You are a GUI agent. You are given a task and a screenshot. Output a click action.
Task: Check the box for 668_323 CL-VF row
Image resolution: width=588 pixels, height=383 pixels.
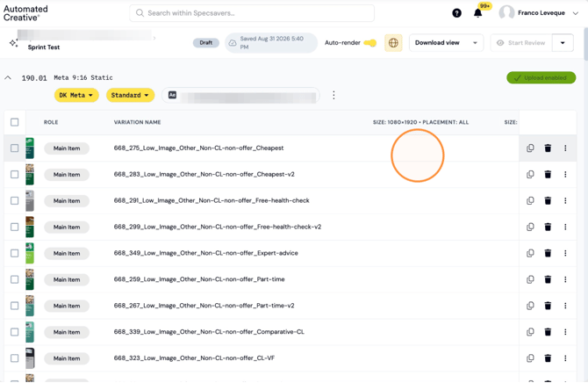tap(15, 358)
